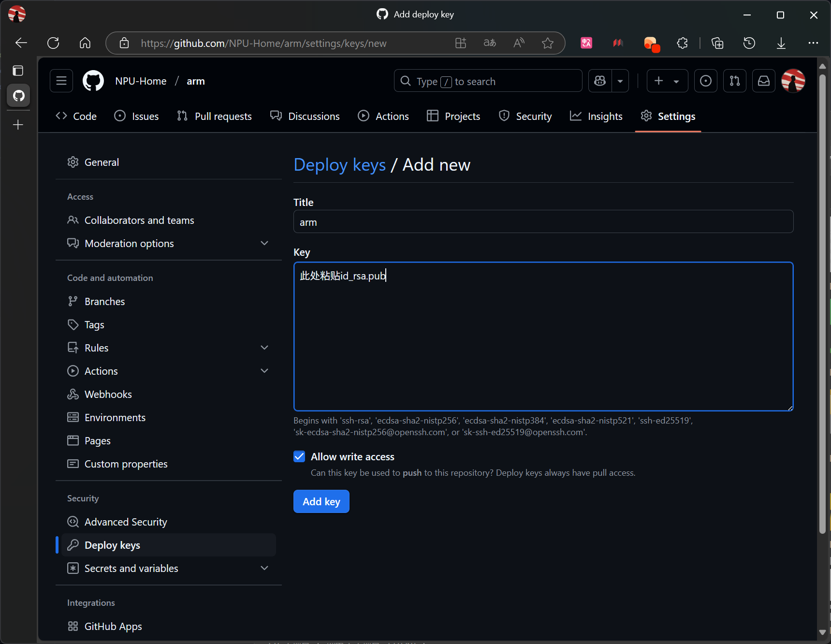The width and height of the screenshot is (831, 644).
Task: Open GitHub notifications inbox
Action: [x=764, y=81]
